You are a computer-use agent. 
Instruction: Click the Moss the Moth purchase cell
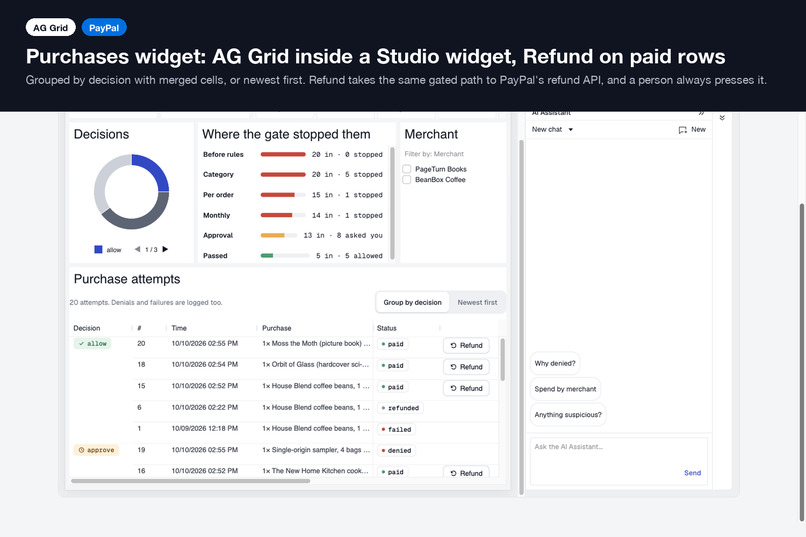click(316, 343)
